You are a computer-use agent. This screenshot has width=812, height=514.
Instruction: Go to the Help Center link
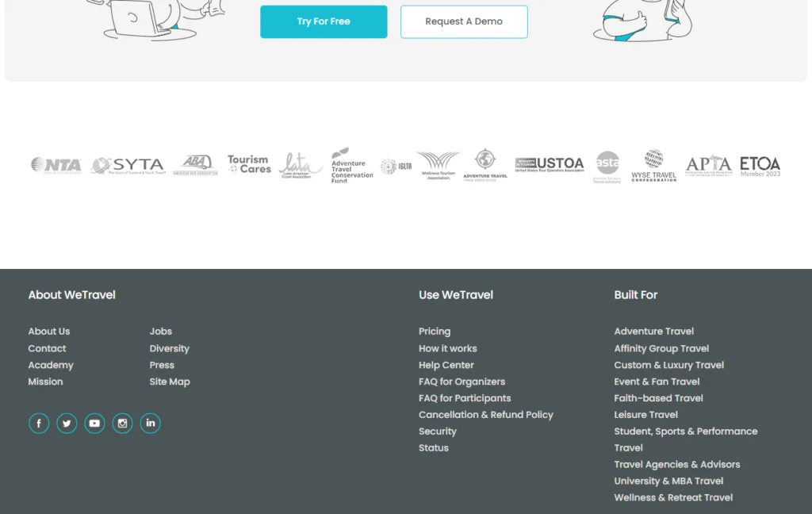pos(446,366)
